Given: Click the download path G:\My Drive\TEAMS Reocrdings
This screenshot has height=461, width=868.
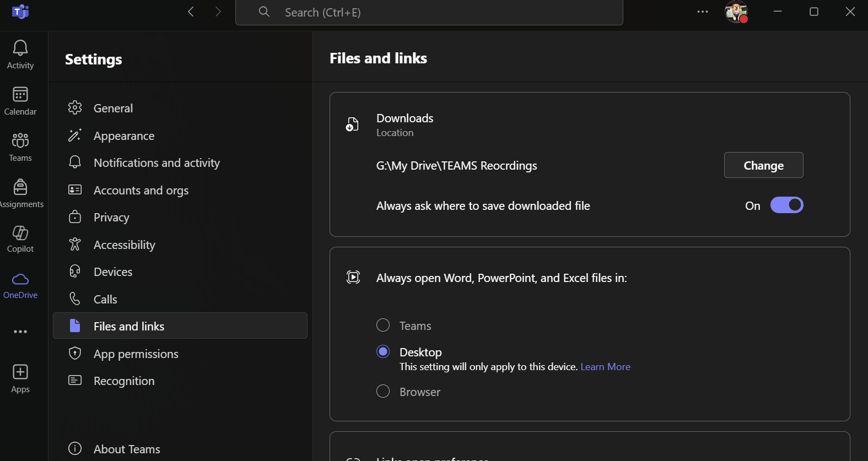Looking at the screenshot, I should click(x=456, y=166).
